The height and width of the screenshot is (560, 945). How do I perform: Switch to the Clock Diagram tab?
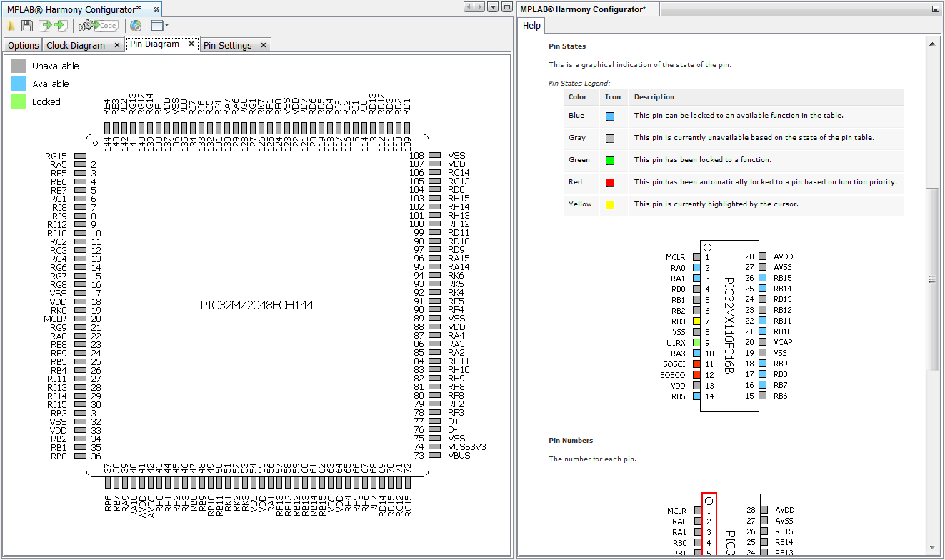point(76,44)
